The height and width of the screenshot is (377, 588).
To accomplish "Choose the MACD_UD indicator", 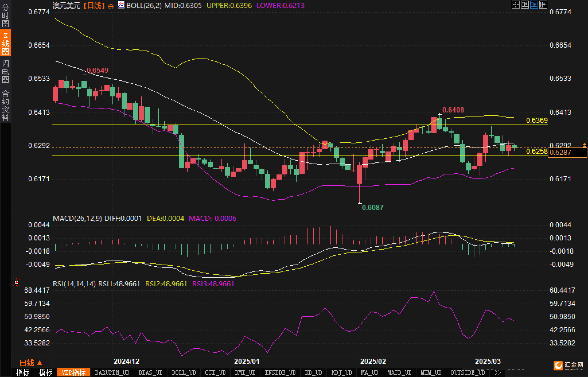I will (399, 372).
